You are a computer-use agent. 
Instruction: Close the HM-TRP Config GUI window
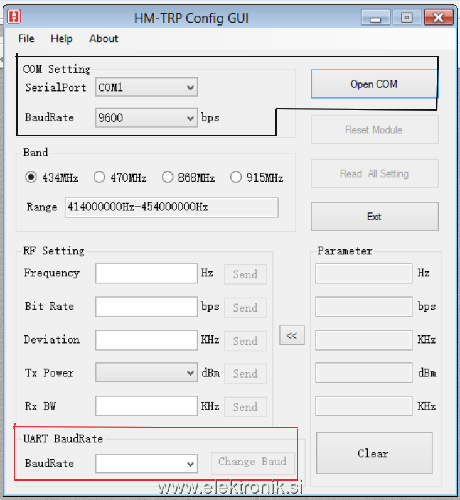point(439,17)
